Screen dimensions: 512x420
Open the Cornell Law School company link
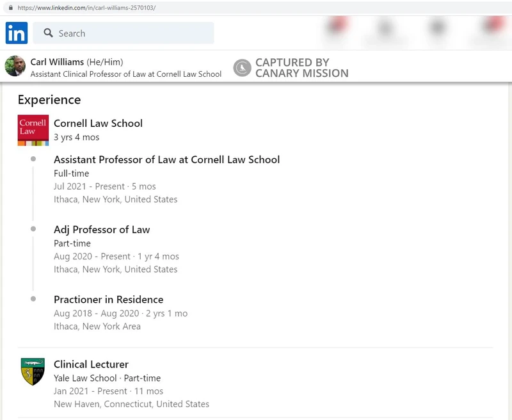(x=99, y=124)
